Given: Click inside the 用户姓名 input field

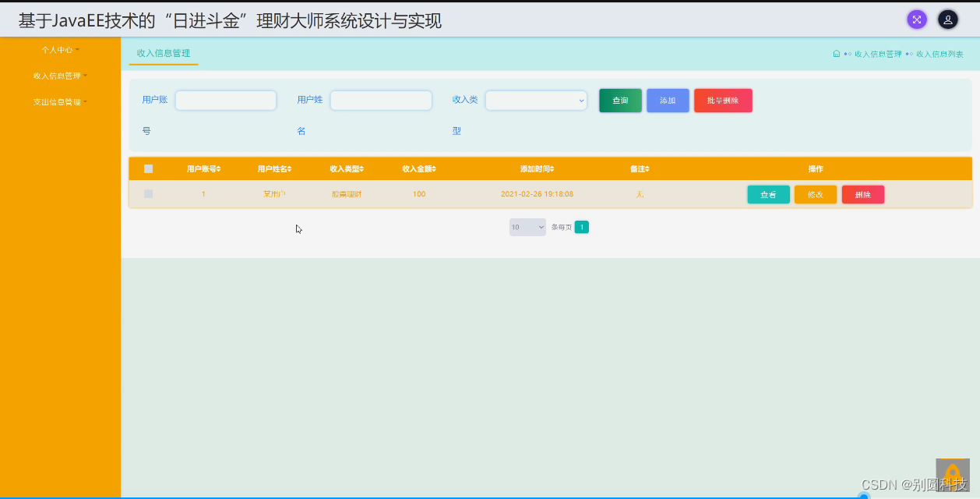Looking at the screenshot, I should tap(381, 100).
